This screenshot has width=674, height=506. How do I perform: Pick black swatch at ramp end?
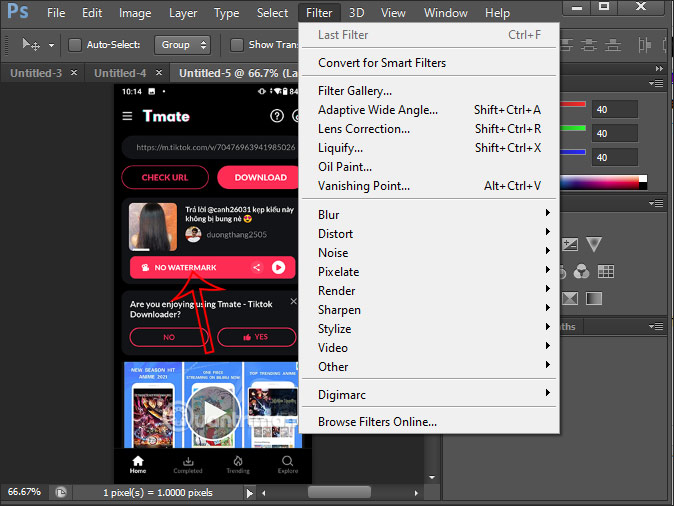coord(643,186)
